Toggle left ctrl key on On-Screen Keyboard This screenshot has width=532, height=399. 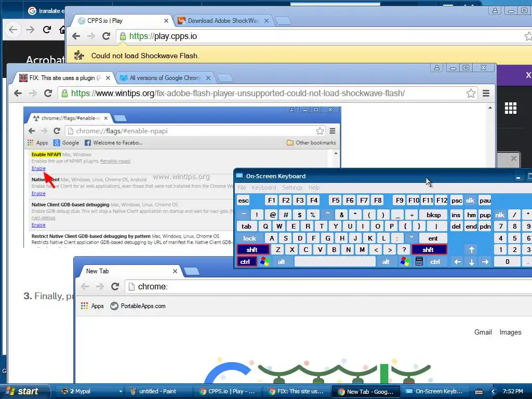tap(246, 262)
